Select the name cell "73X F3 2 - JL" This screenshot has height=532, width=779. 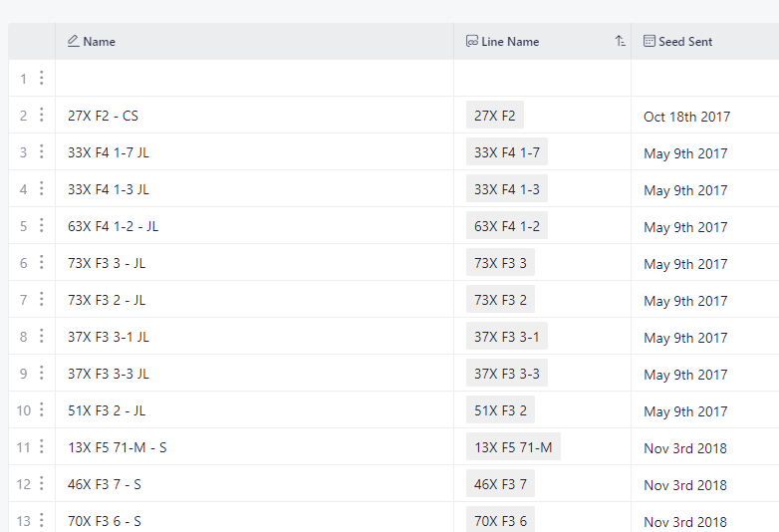click(254, 300)
